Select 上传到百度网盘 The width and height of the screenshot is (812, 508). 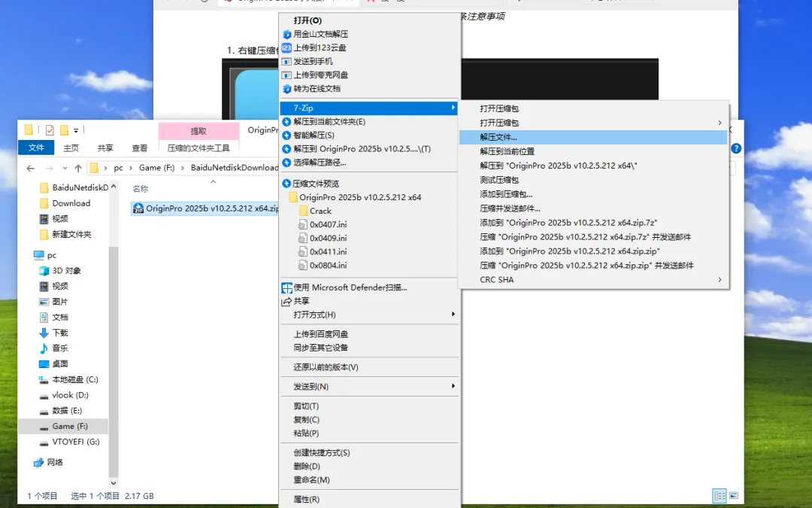pos(369,334)
